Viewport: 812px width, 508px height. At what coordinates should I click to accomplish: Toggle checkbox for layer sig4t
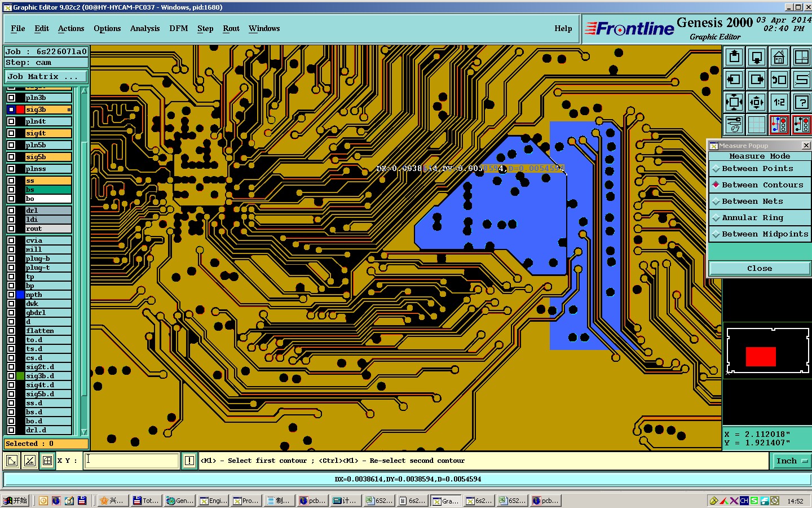tap(11, 133)
